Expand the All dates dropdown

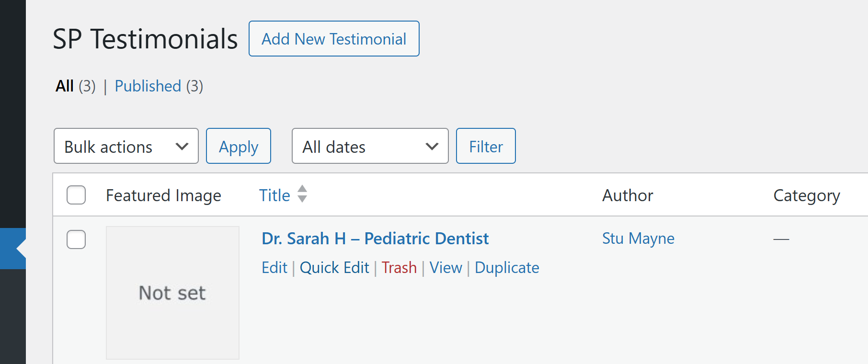click(370, 146)
